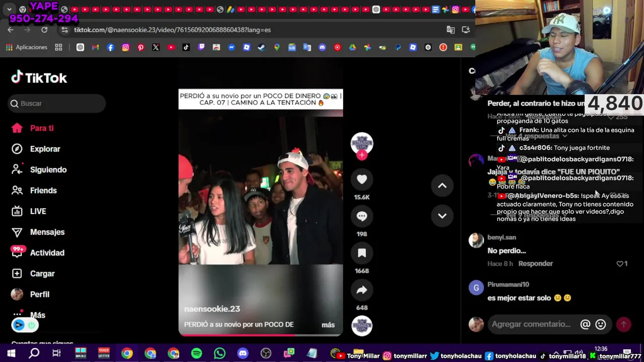The height and width of the screenshot is (362, 644).
Task: Open X (Twitter) bookmark
Action: pos(155,47)
